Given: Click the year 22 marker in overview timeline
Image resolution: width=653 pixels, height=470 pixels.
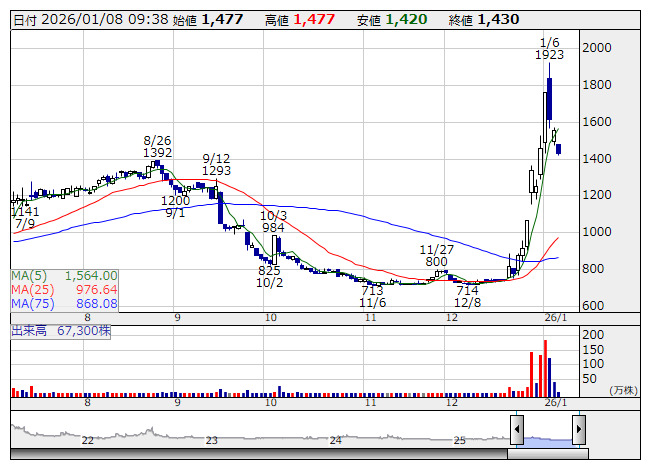Looking at the screenshot, I should coord(88,440).
